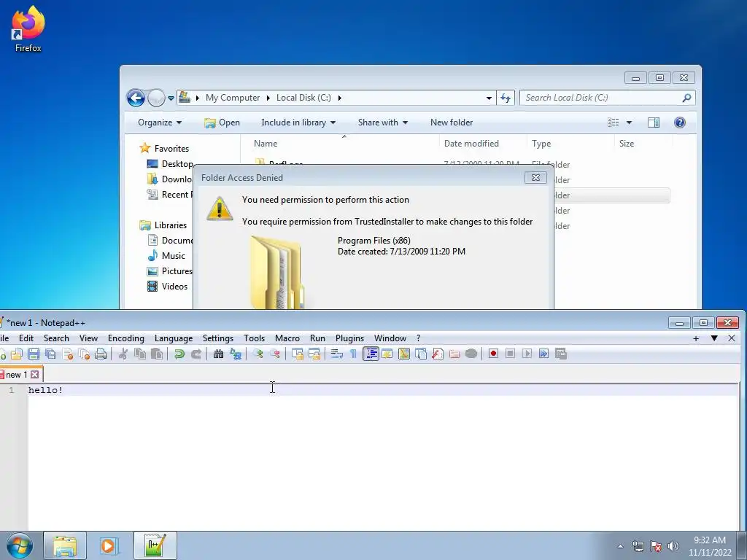Click New folder in Explorer toolbar

[452, 122]
